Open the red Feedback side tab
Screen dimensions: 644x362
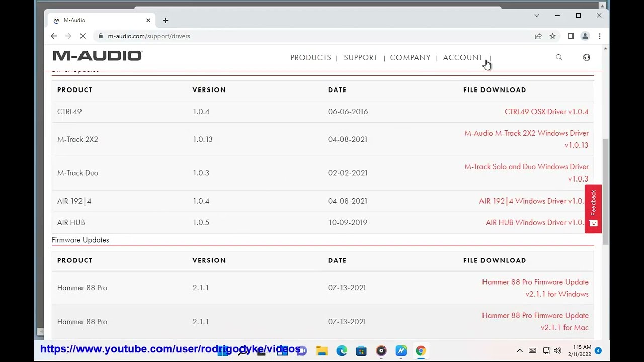593,209
